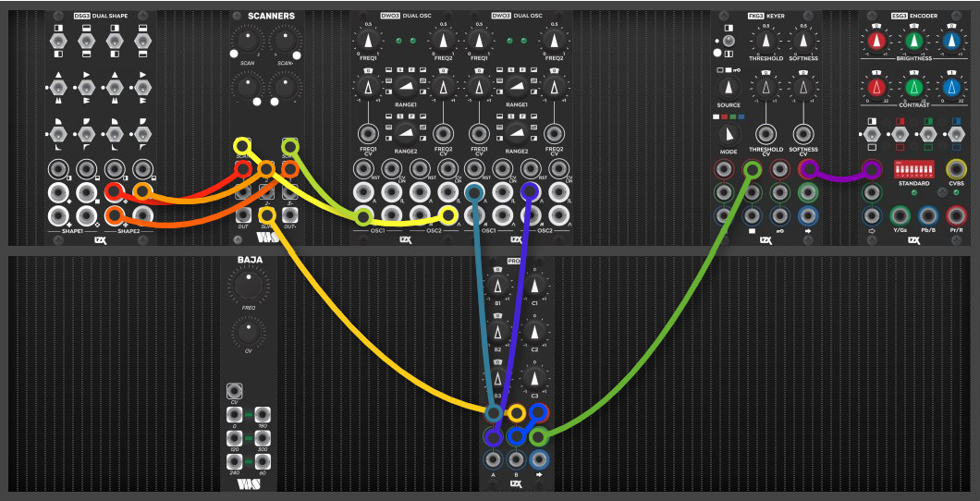The image size is (980, 501).
Task: Toggle the red STANDARD DIP switch block
Action: click(x=915, y=168)
